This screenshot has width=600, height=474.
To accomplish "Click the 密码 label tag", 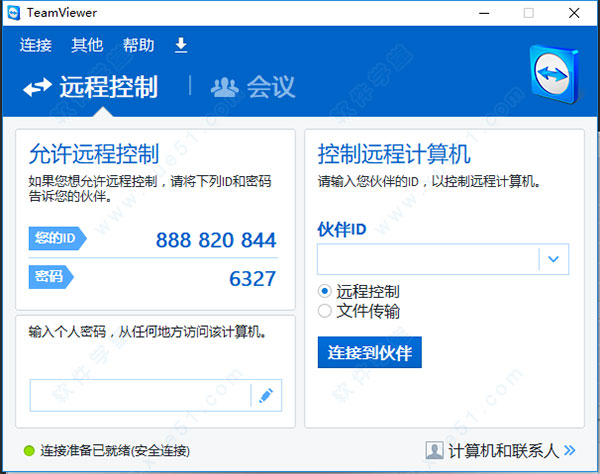I will point(51,277).
